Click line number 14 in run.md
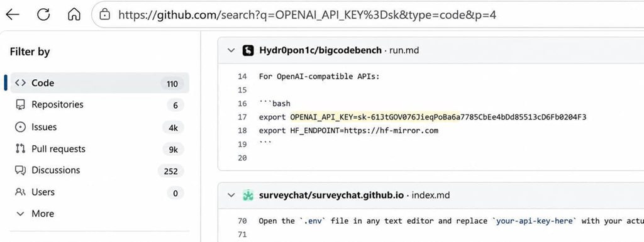 pos(242,76)
